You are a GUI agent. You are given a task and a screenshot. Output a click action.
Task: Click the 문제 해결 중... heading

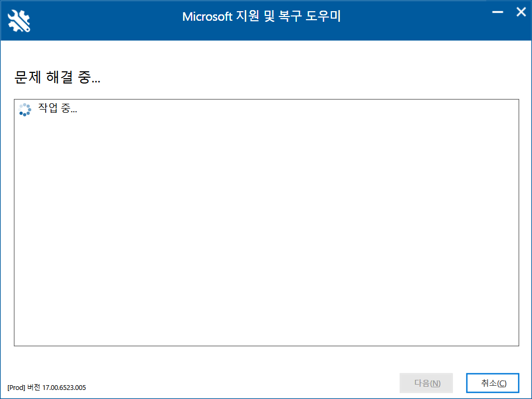click(57, 77)
